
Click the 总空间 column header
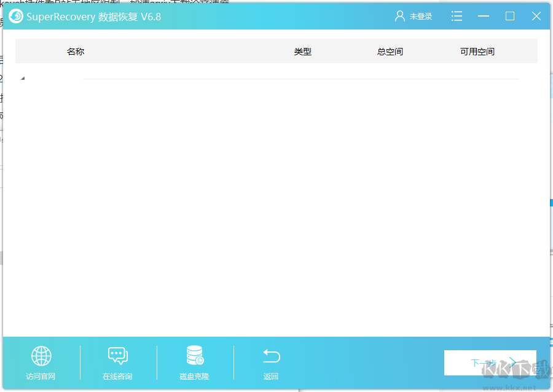[390, 52]
